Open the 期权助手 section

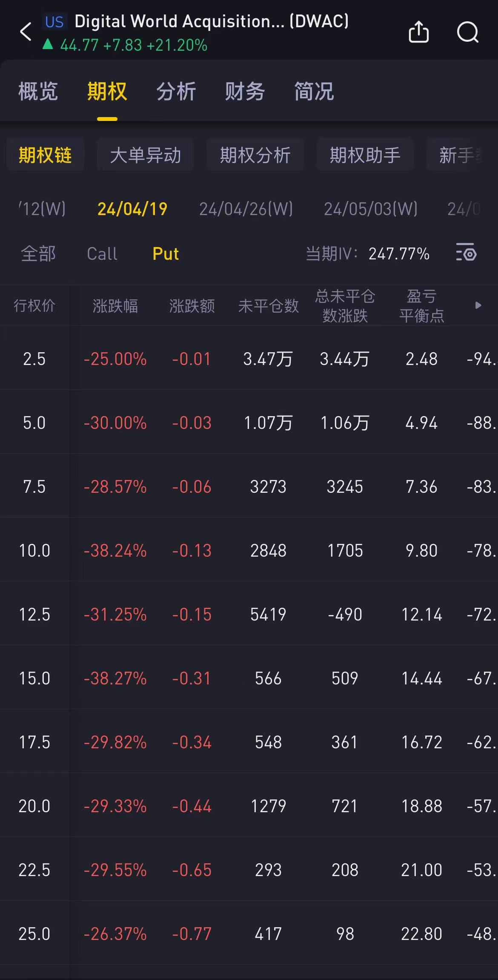(365, 155)
